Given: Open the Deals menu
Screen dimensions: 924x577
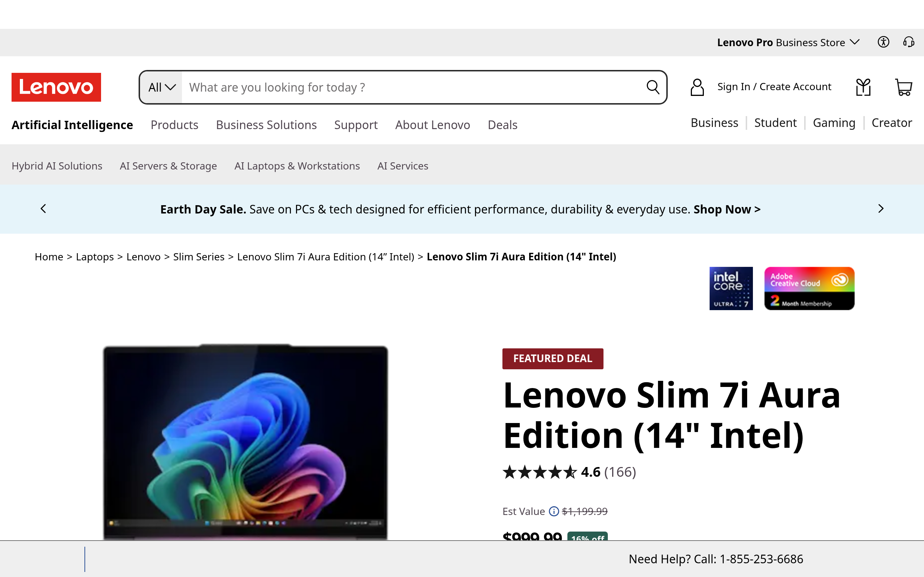Looking at the screenshot, I should pyautogui.click(x=502, y=125).
